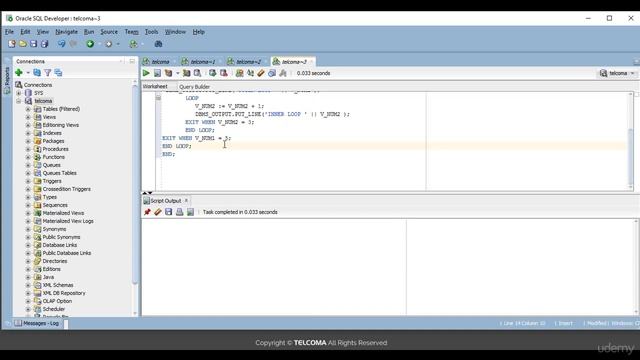
Task: Click the Save All toolbar icon
Action: point(44,44)
